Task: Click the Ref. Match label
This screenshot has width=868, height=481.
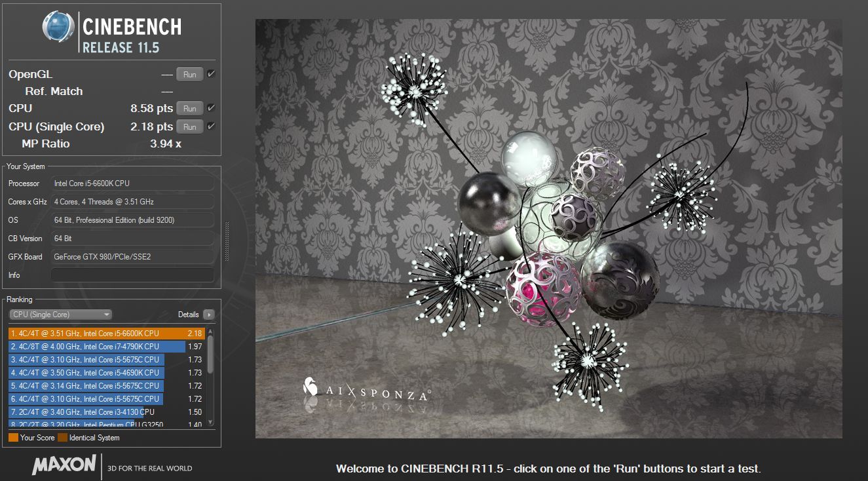Action: 54,92
